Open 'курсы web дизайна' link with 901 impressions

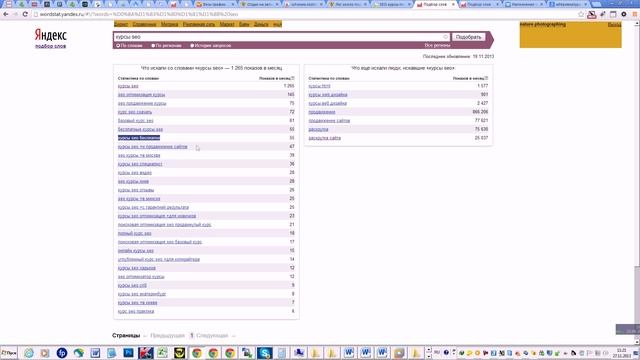[328, 95]
